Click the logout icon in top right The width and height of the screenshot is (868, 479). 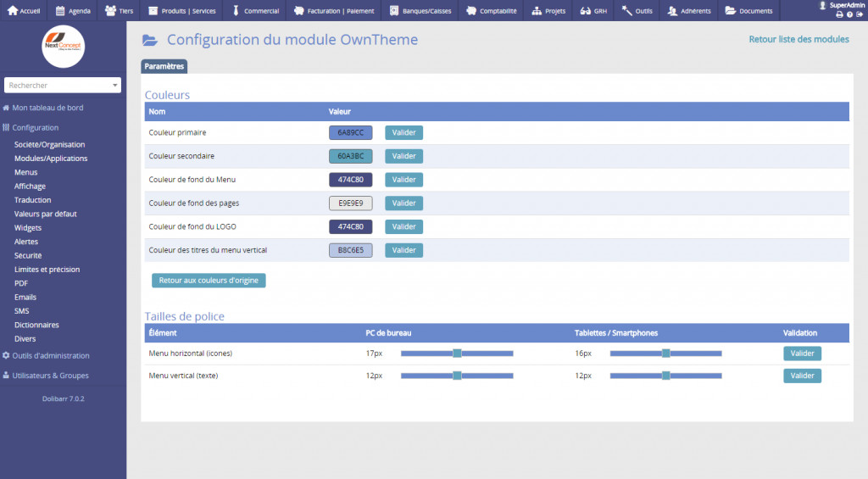[x=859, y=14]
